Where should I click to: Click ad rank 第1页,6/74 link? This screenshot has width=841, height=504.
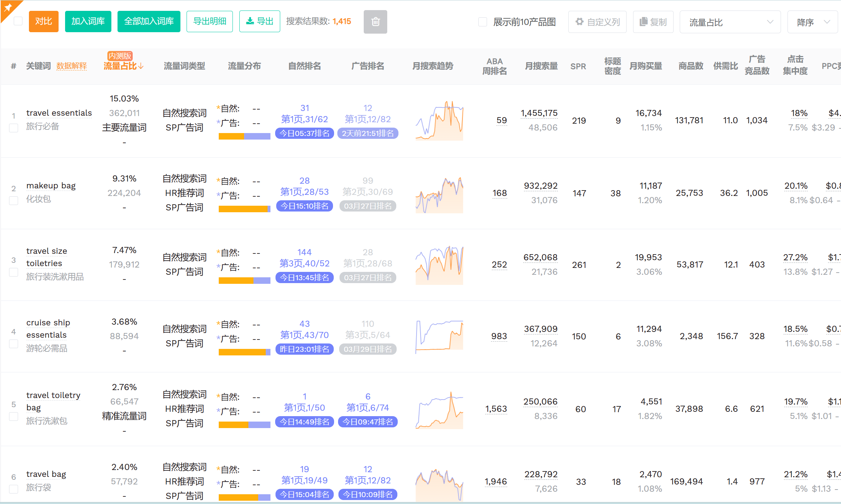tap(368, 408)
